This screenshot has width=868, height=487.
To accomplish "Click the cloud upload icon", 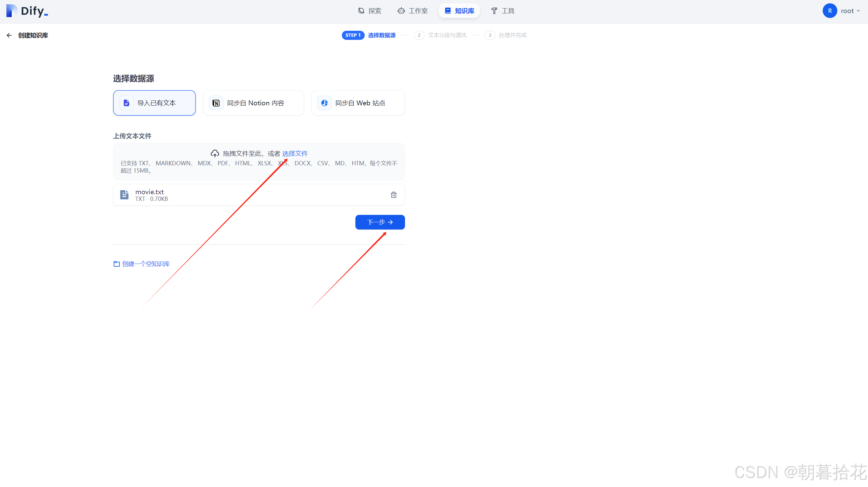I will tap(215, 153).
